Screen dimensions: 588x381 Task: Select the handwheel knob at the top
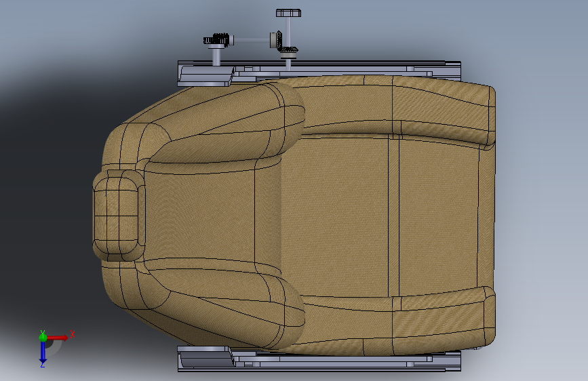288,13
